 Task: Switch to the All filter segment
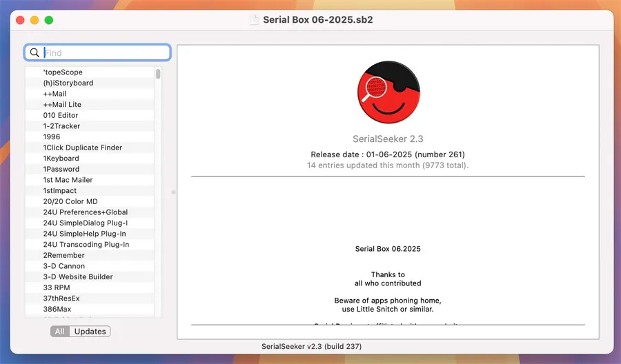[59, 332]
